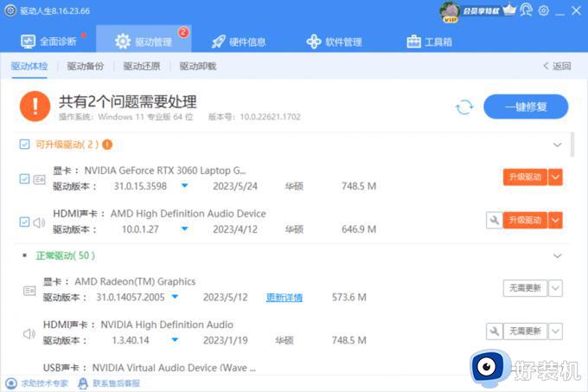The image size is (588, 392).
Task: Click graphics card icon for AMD Radeon Graphics
Action: [x=29, y=291]
